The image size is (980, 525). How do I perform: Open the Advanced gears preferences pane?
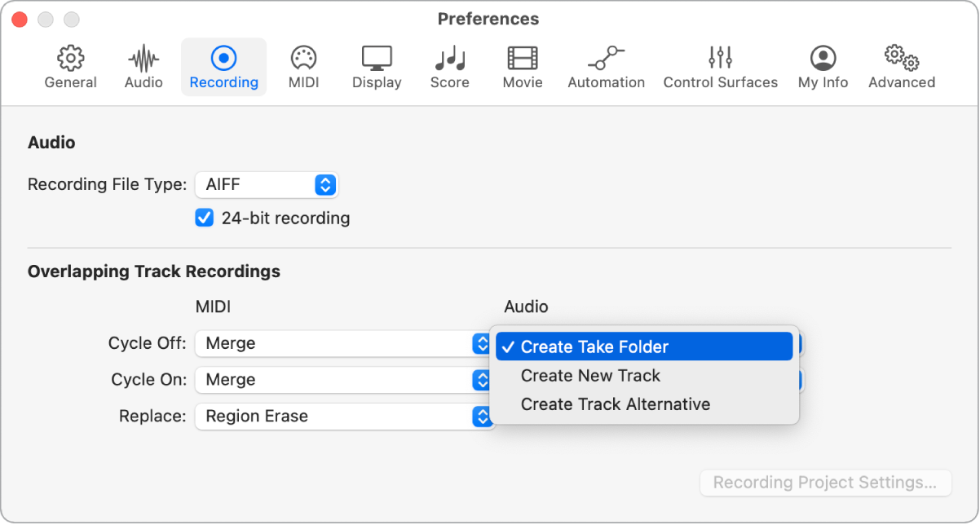pyautogui.click(x=901, y=67)
